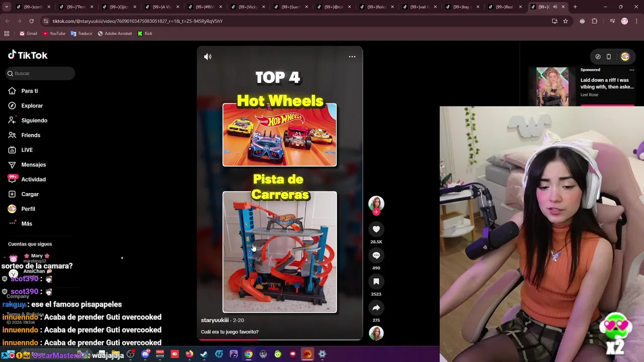Open the profile avatar in TikTok header

point(625,57)
